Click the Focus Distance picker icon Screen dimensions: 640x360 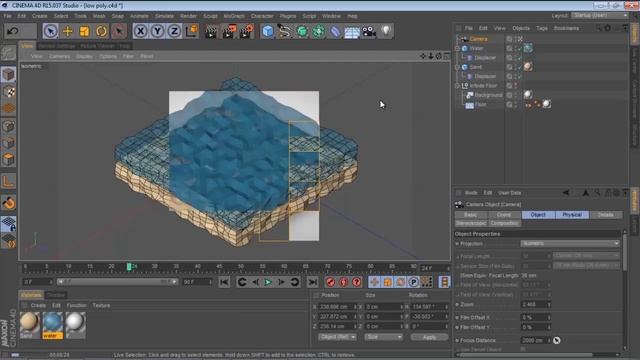click(x=557, y=340)
